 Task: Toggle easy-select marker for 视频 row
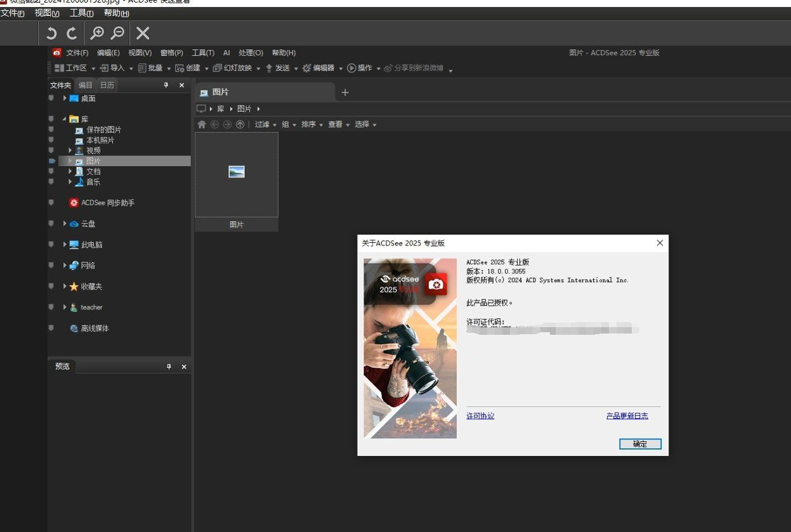[51, 150]
